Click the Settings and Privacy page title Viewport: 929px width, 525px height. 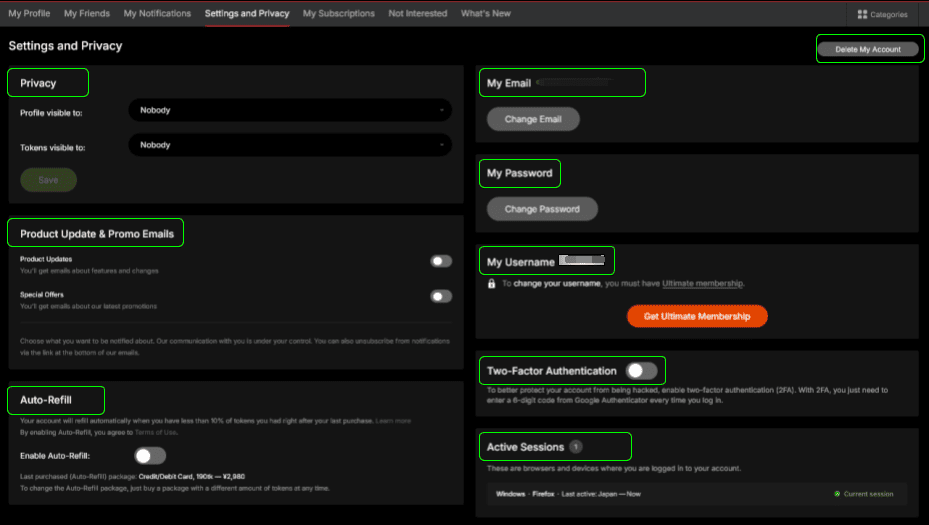tap(65, 46)
